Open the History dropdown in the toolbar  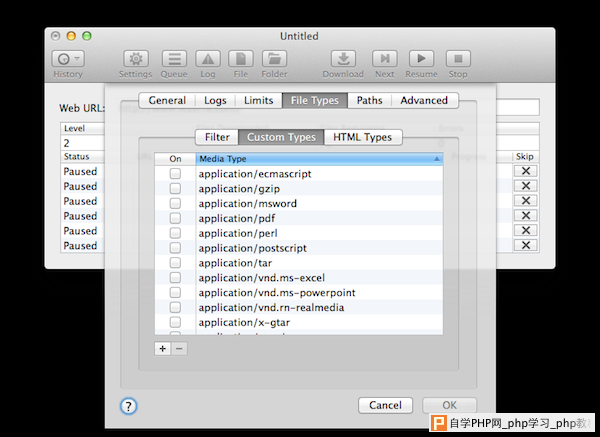coord(68,59)
